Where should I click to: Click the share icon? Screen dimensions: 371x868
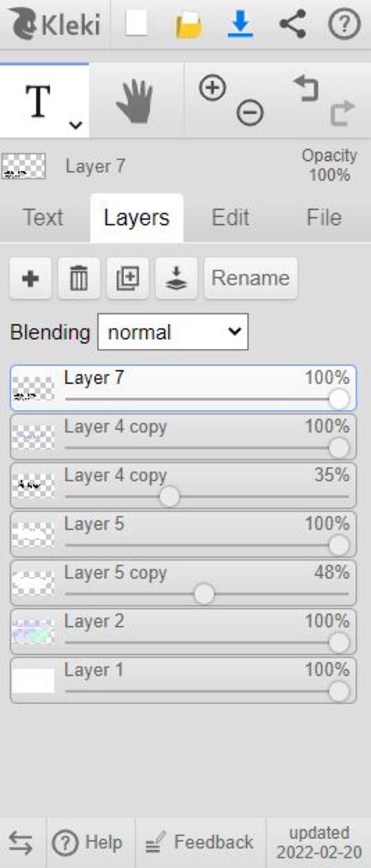coord(293,24)
